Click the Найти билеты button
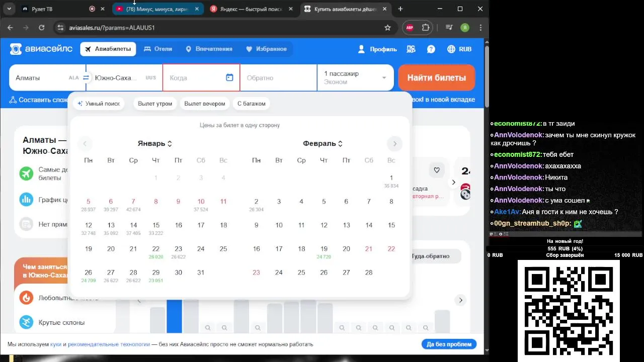Screen dimensions: 644x362 pos(436,77)
